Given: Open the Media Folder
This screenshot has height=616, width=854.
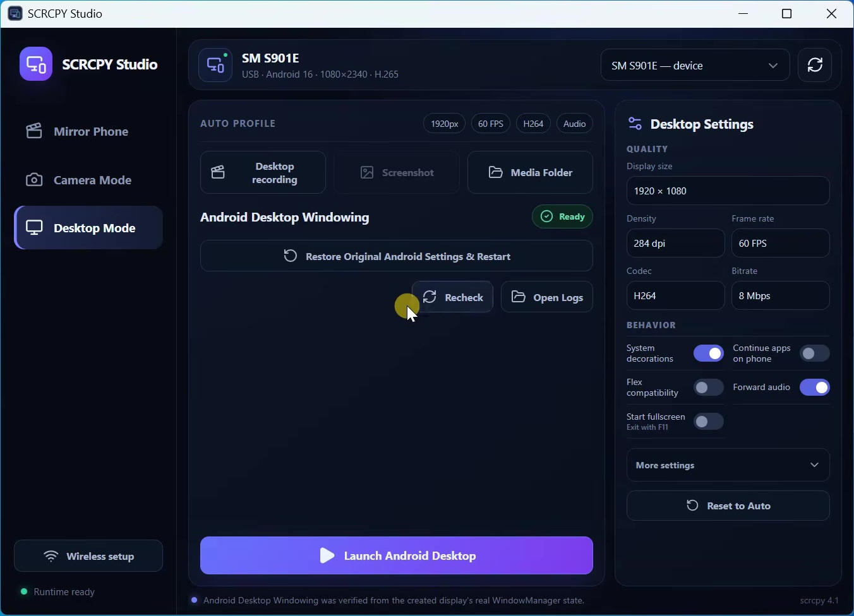Looking at the screenshot, I should point(531,172).
